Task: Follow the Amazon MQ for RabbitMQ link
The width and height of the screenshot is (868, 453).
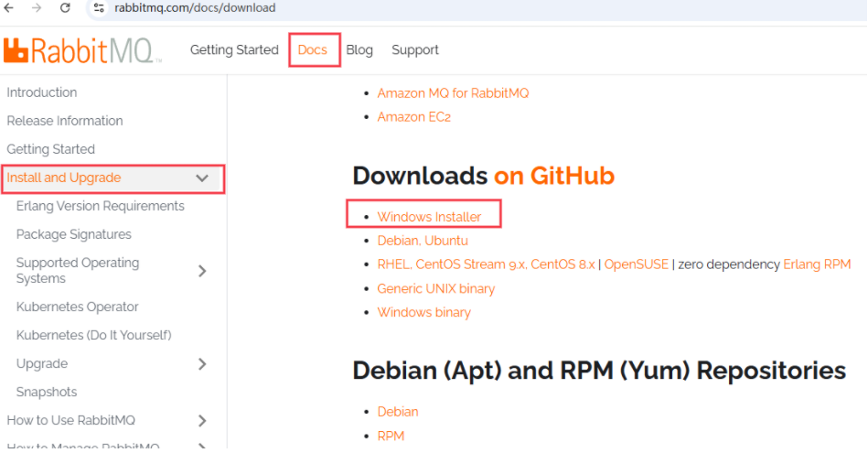Action: click(x=453, y=93)
